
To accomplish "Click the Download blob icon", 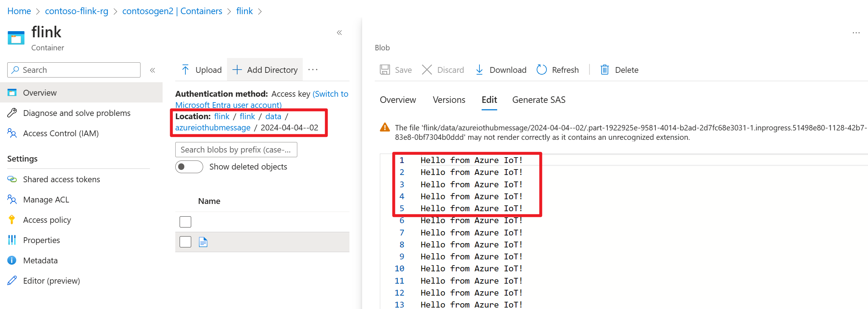I will [x=479, y=70].
